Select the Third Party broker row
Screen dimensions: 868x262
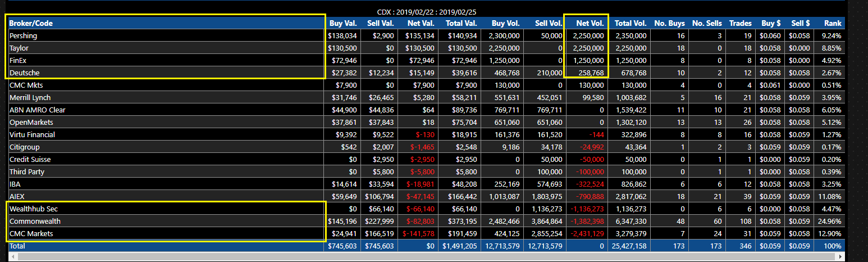coord(426,171)
